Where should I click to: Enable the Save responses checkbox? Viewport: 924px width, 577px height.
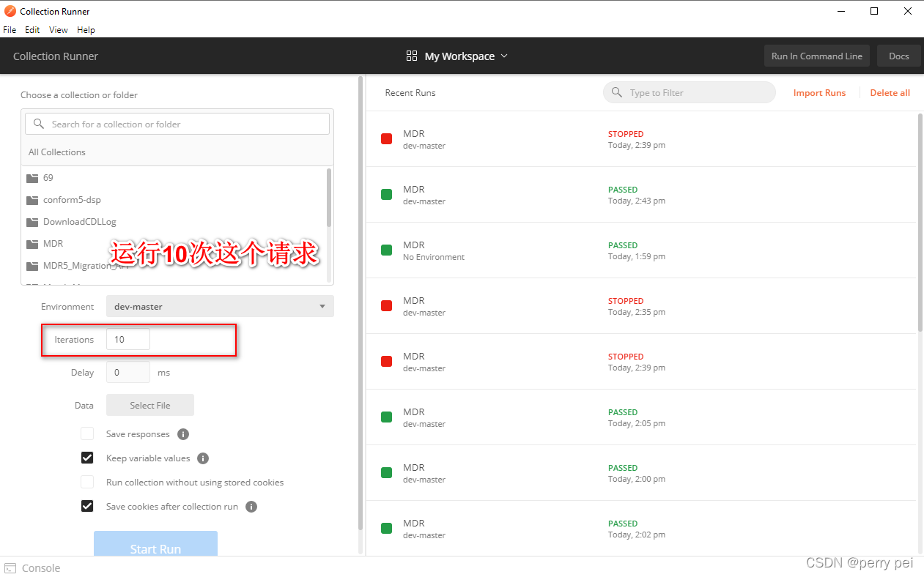point(87,433)
